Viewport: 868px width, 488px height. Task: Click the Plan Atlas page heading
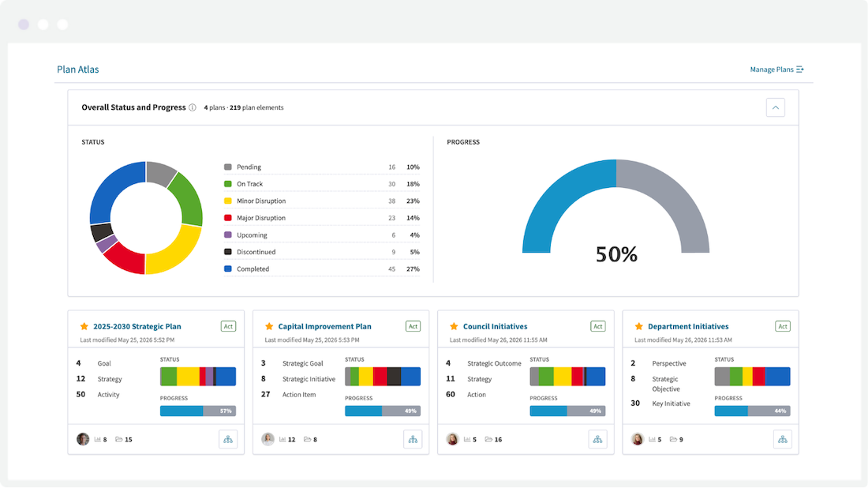coord(78,69)
